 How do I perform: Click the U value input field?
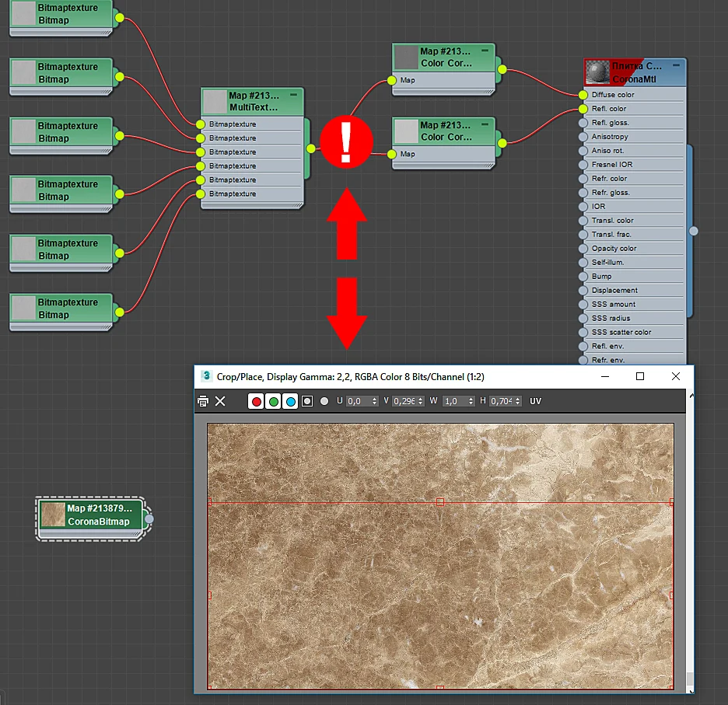(x=359, y=401)
